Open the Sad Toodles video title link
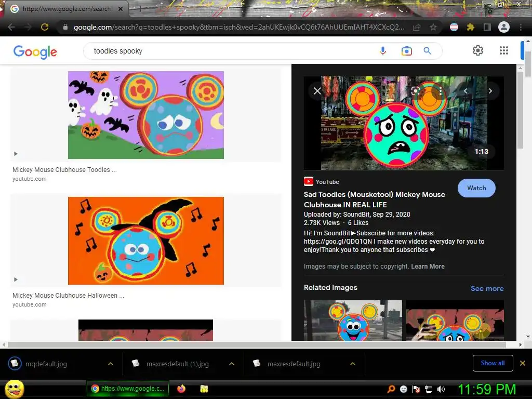Screen dimensions: 532x399 click(374, 199)
